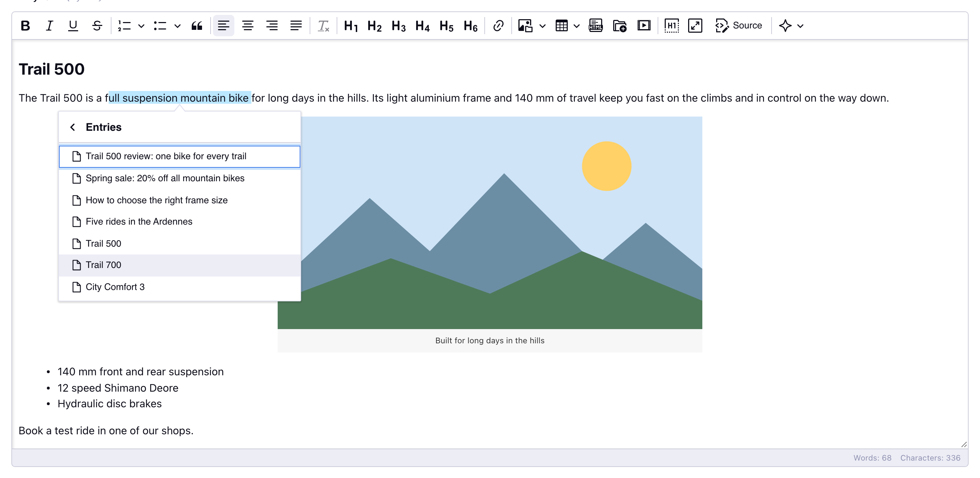Apply block quote formatting

click(x=197, y=26)
